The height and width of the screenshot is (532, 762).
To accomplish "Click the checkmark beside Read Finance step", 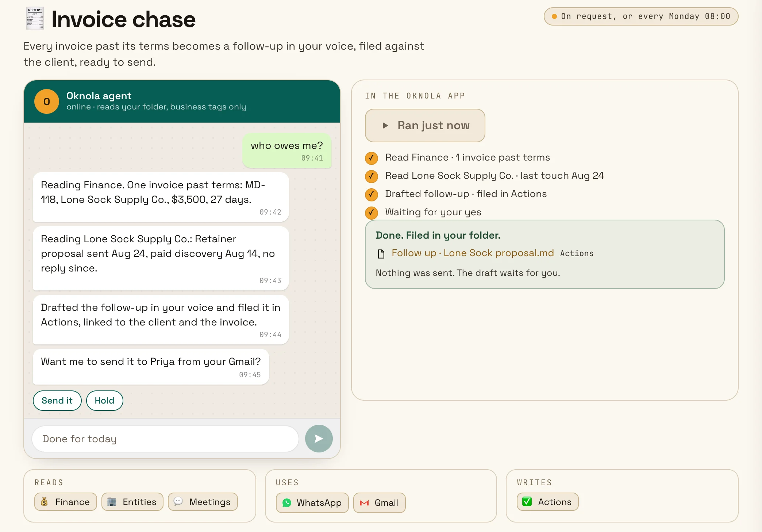I will [372, 158].
